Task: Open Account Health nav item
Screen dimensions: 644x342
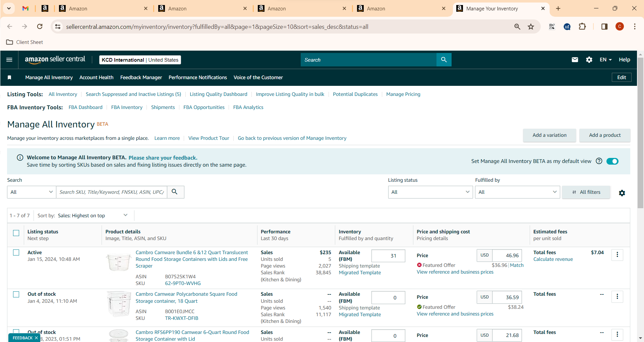Action: [x=96, y=77]
